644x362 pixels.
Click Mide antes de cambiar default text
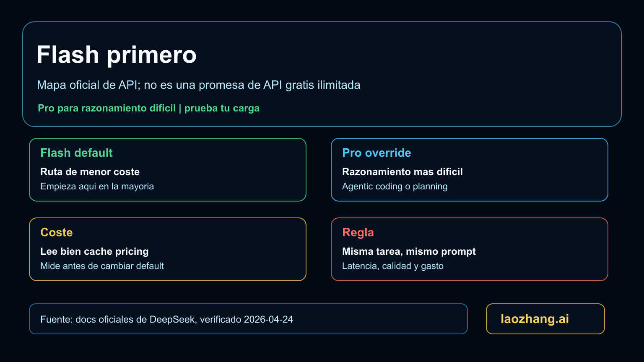[x=102, y=266]
